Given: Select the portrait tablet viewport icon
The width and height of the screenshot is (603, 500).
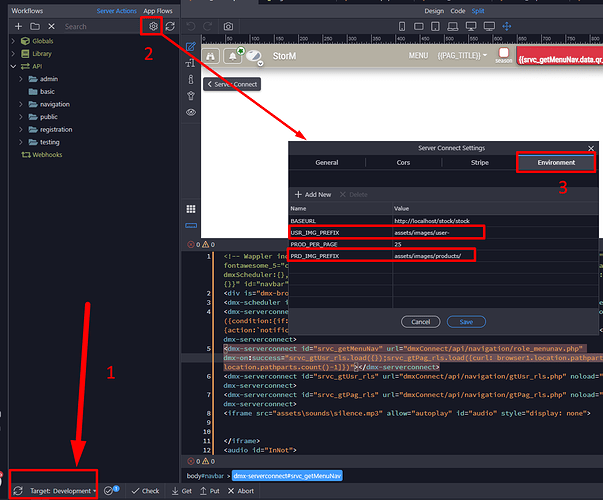Looking at the screenshot, I should pos(435,26).
